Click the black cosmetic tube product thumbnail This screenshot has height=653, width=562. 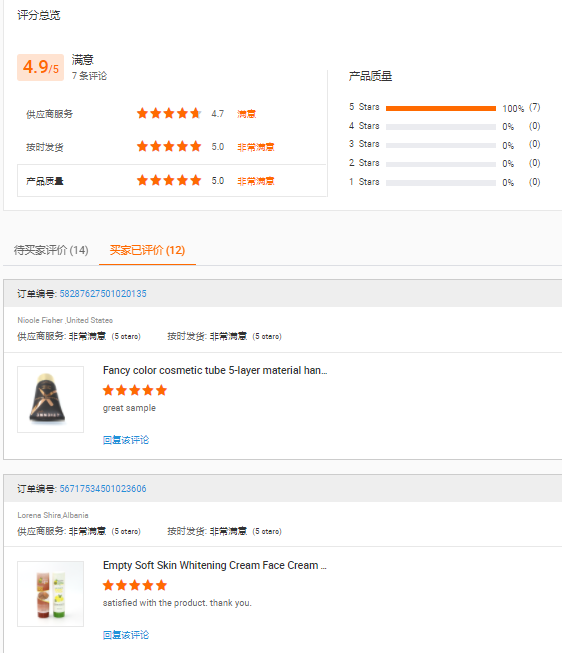point(50,399)
